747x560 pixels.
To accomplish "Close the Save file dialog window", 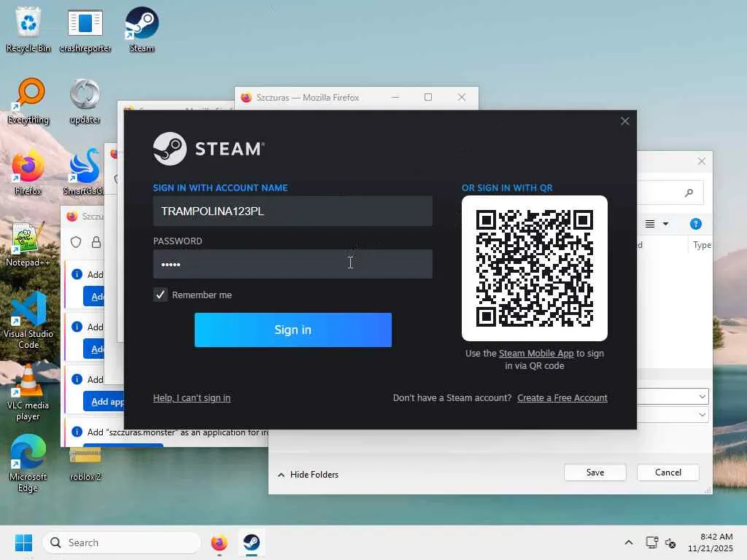I will 701,161.
